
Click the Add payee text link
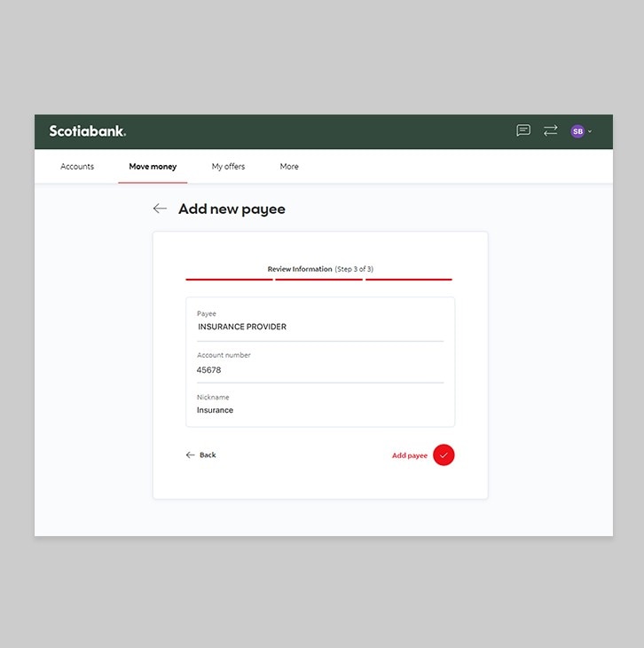[409, 455]
